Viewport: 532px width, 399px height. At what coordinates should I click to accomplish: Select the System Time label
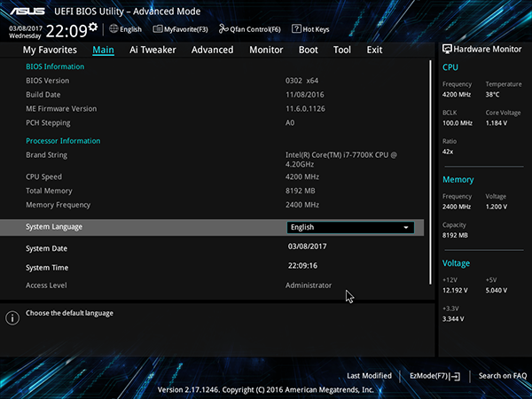click(x=47, y=268)
